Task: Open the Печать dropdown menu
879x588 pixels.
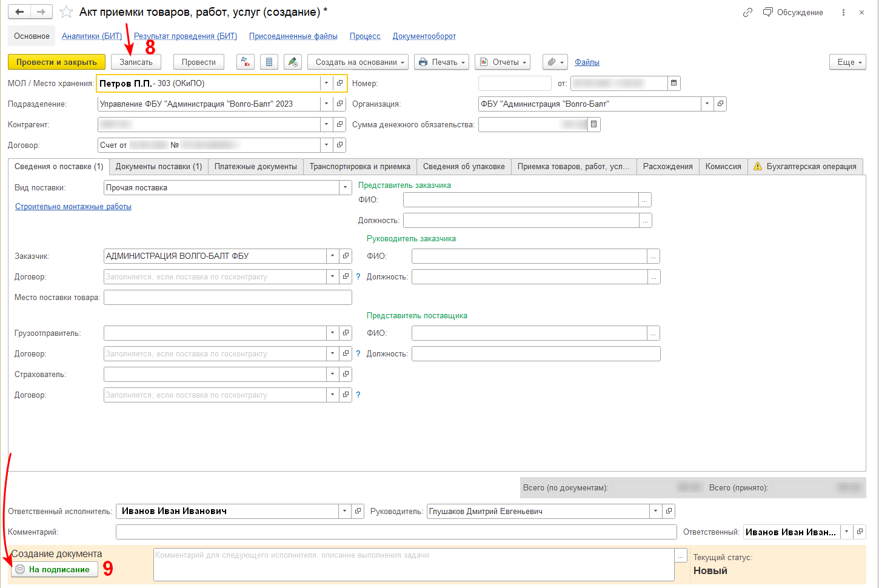Action: pos(441,62)
